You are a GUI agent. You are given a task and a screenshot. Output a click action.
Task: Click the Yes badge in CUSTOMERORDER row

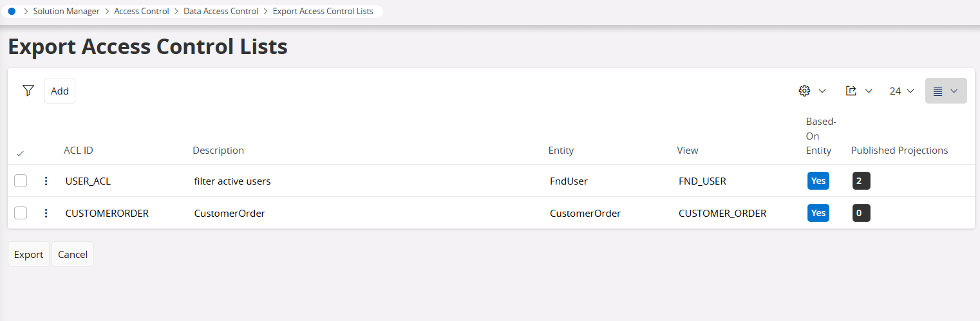pos(818,213)
